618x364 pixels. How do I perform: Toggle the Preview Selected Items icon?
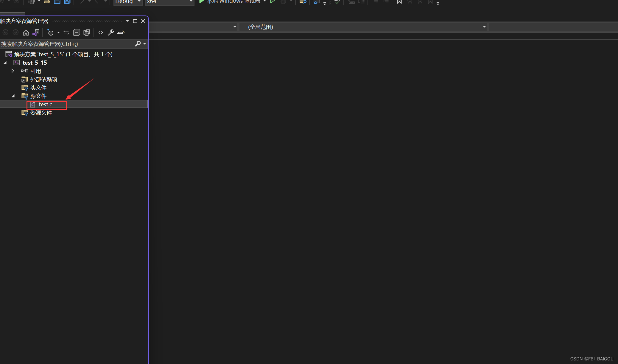(x=121, y=32)
